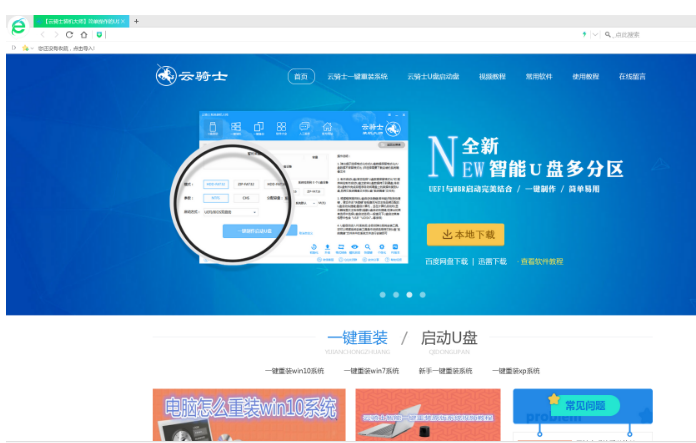Open 一键重装win7系统 link
696x443 pixels.
pyautogui.click(x=371, y=371)
